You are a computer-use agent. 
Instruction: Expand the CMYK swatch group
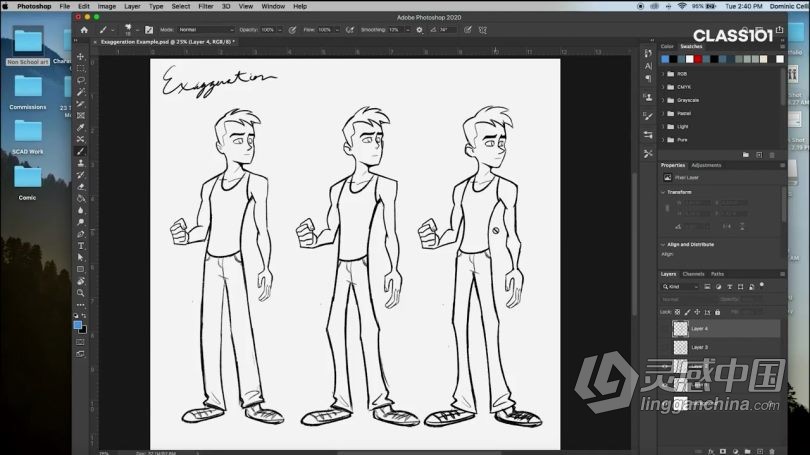663,87
